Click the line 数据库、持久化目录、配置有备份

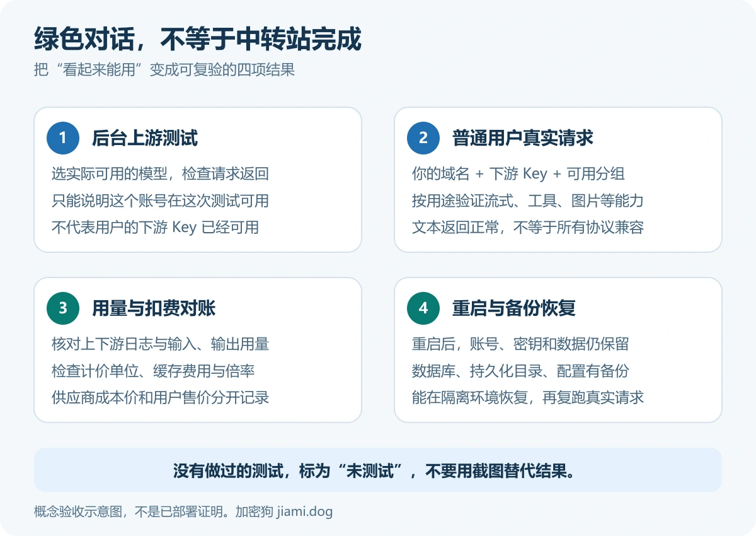[520, 371]
